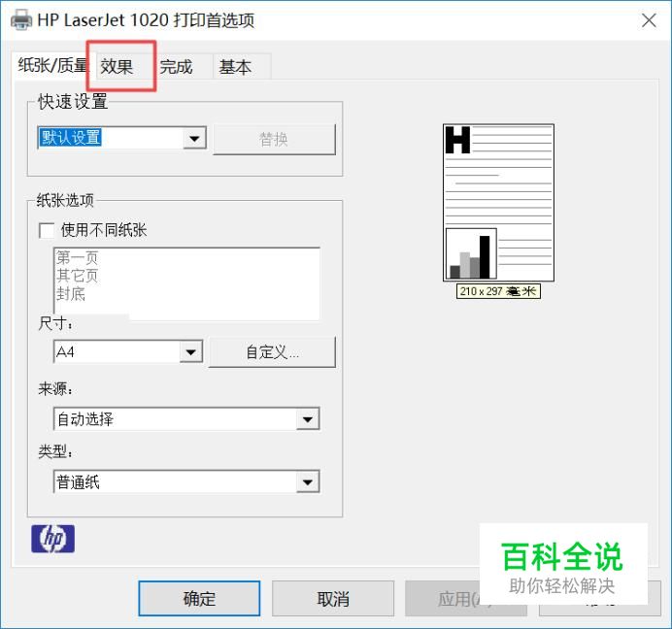Viewport: 672px width, 629px height.
Task: Click the 210 x 297 毫米 size label
Action: pyautogui.click(x=498, y=291)
